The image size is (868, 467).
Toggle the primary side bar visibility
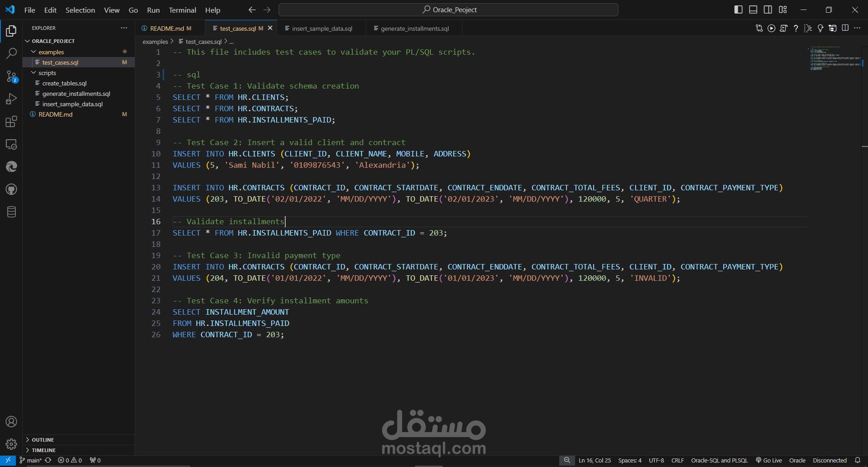click(x=738, y=9)
